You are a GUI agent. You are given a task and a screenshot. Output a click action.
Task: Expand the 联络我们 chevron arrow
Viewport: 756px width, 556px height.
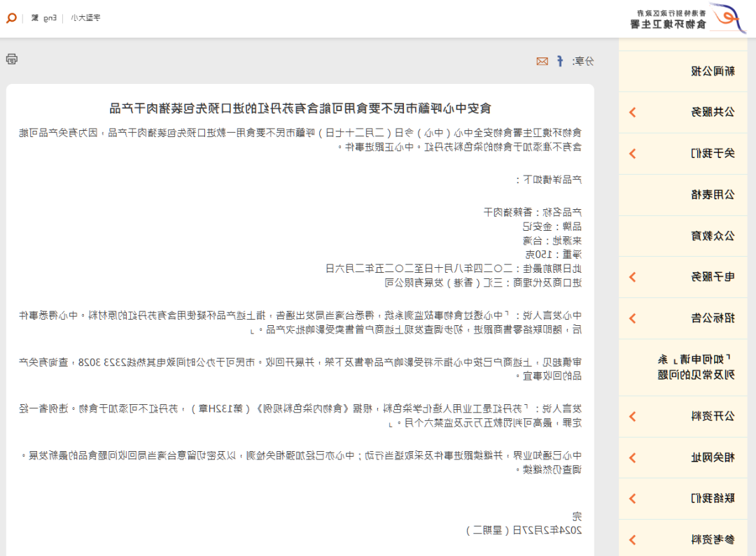click(x=632, y=499)
